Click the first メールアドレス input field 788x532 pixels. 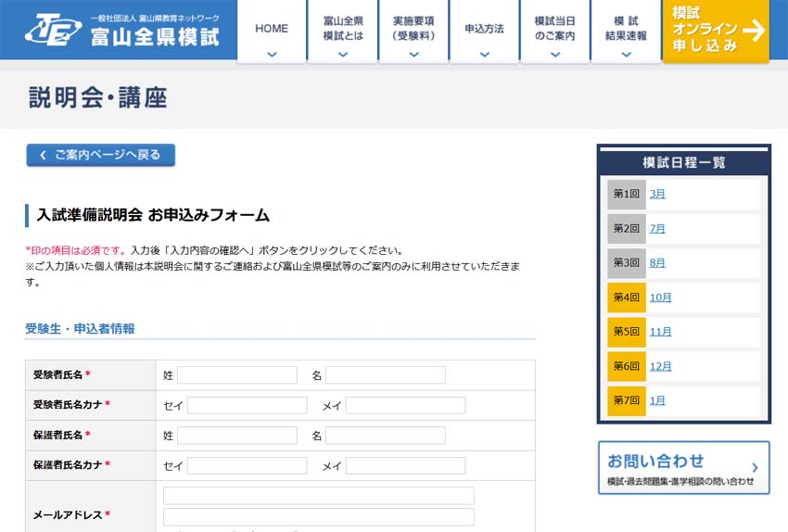[x=318, y=496]
